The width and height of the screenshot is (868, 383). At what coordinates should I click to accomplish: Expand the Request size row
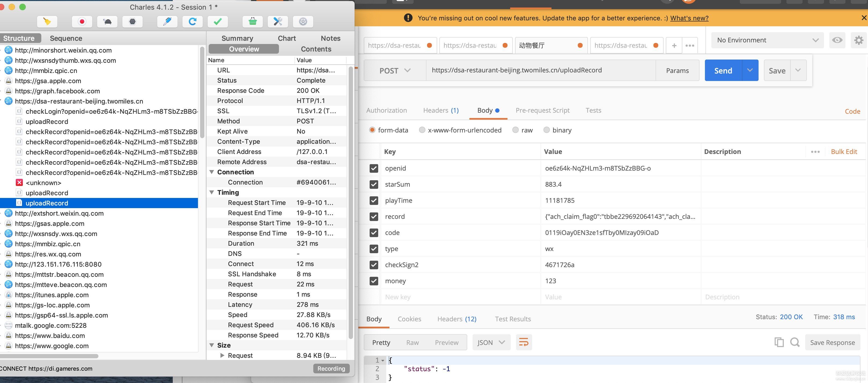[222, 355]
